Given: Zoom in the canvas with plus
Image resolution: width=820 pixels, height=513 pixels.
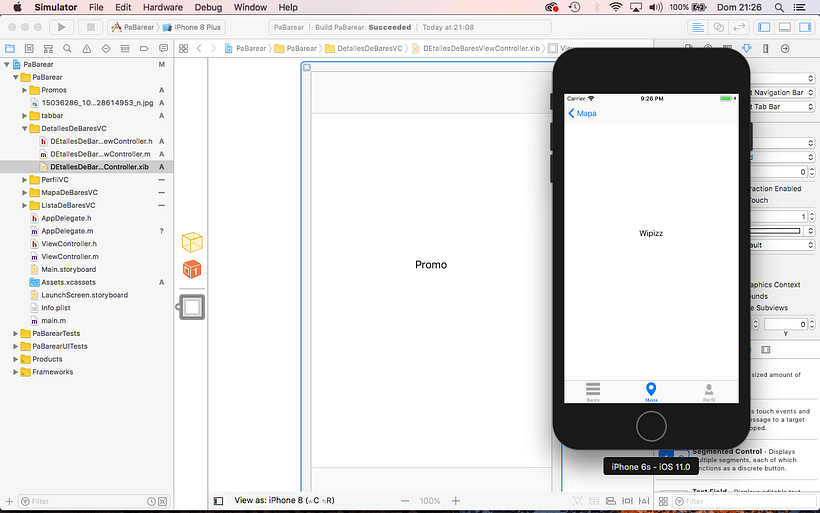Looking at the screenshot, I should click(x=455, y=501).
